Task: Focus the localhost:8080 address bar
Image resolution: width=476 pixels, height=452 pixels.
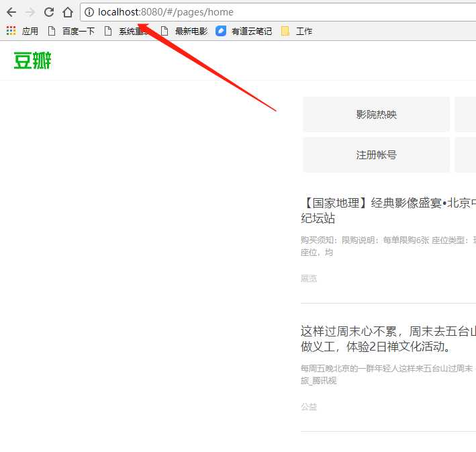Action: tap(278, 12)
